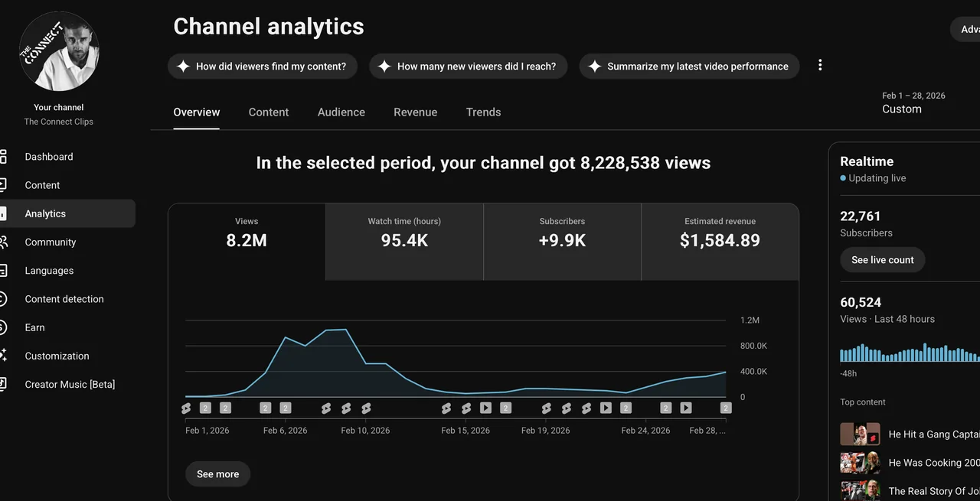This screenshot has width=980, height=501.
Task: Select Analytics in the sidebar
Action: coord(67,213)
